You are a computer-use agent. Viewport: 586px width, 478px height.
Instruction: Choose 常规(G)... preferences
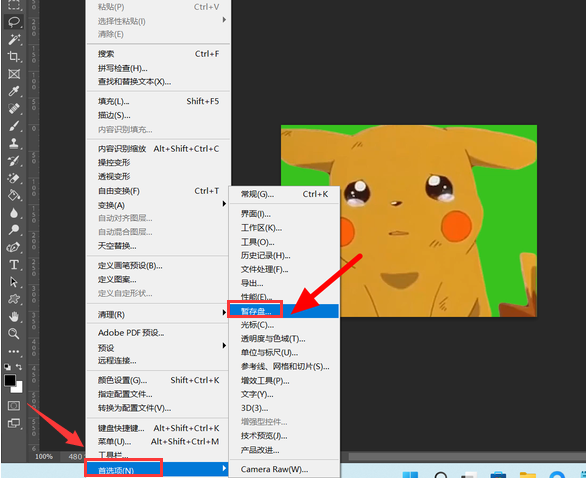point(284,194)
